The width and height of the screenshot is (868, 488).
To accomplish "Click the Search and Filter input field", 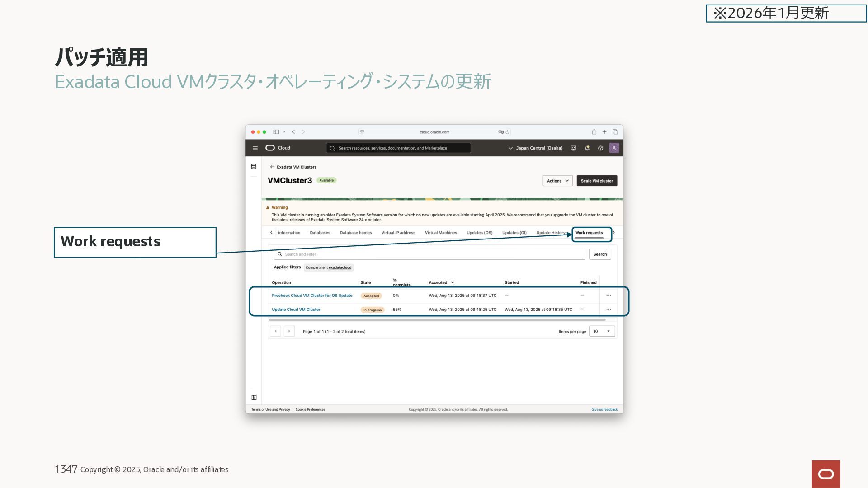I will tap(429, 254).
